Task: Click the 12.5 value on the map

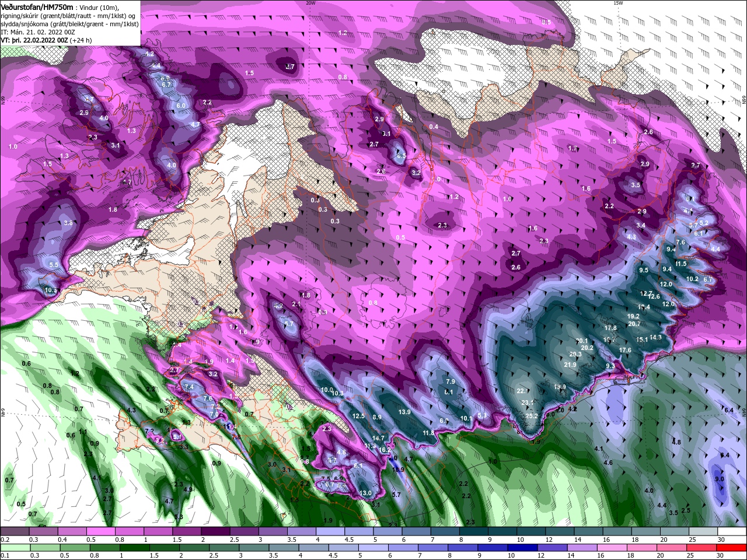Action: pyautogui.click(x=358, y=416)
